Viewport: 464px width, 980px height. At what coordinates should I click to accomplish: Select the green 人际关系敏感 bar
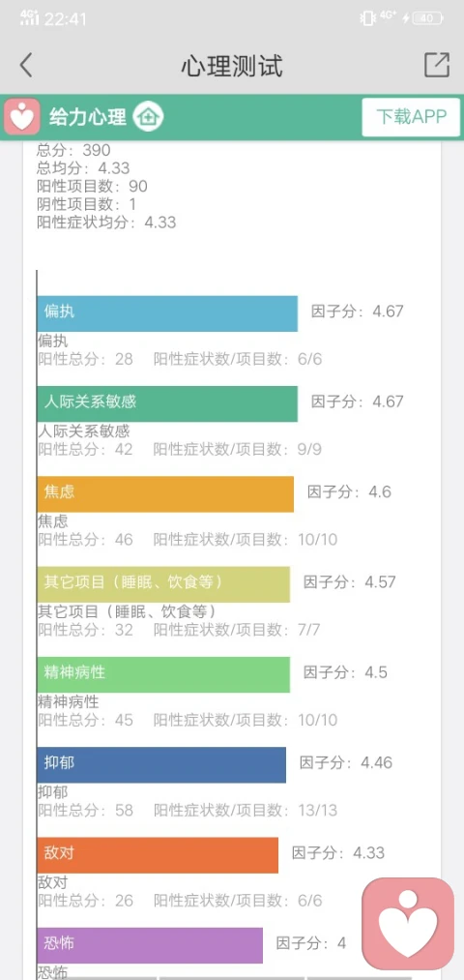point(167,403)
